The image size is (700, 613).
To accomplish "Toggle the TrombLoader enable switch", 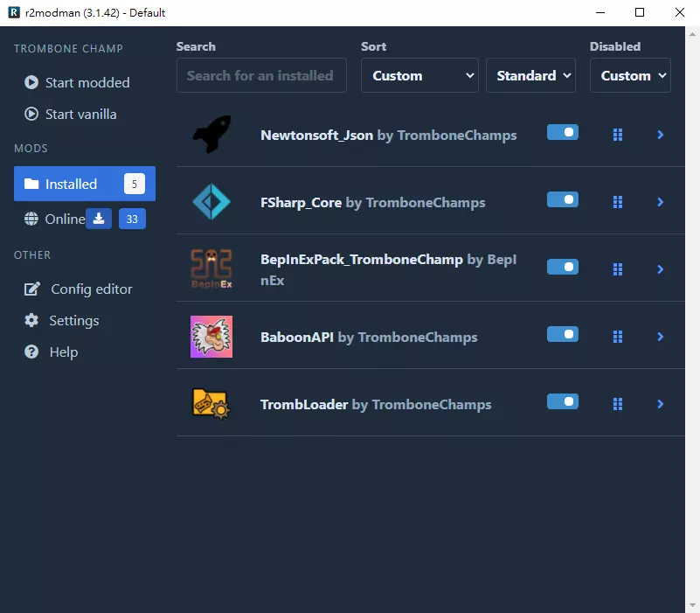I will point(563,401).
